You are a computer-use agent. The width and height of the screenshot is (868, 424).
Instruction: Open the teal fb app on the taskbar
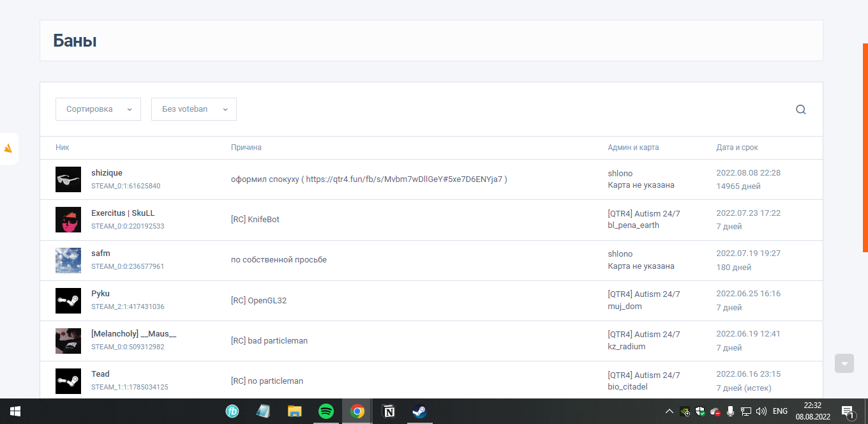point(232,411)
